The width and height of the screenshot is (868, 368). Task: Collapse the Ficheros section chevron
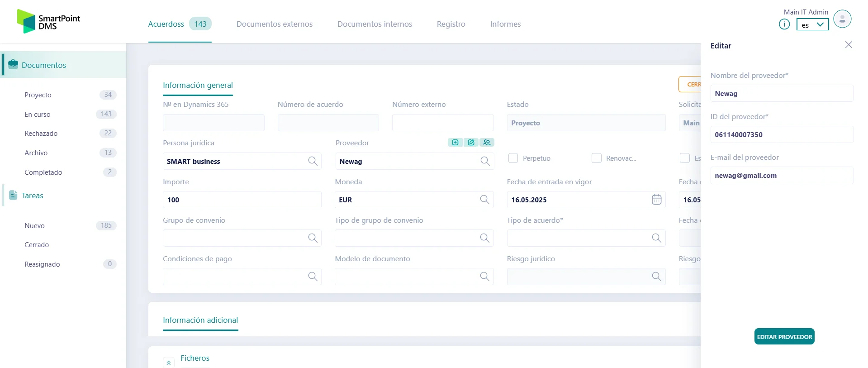point(168,363)
